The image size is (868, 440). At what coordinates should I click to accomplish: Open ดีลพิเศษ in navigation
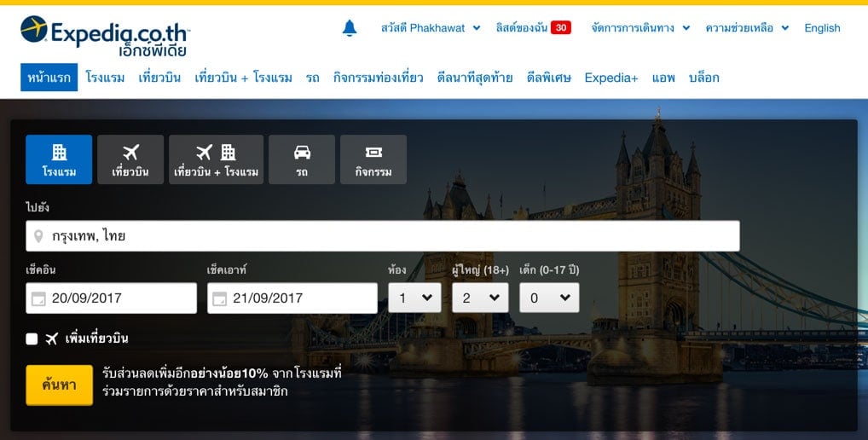(548, 78)
